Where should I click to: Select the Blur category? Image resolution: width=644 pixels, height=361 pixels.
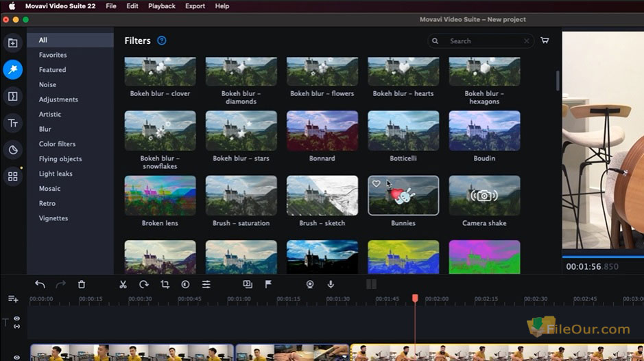click(x=70, y=129)
